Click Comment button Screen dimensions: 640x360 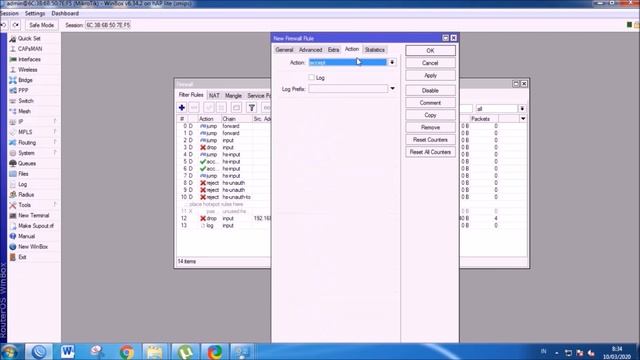430,103
